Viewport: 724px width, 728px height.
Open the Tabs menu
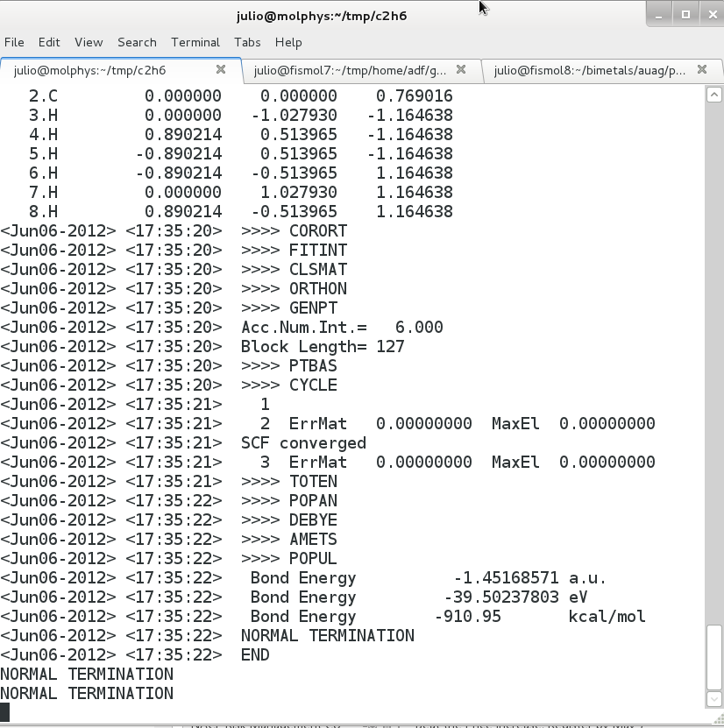[247, 42]
